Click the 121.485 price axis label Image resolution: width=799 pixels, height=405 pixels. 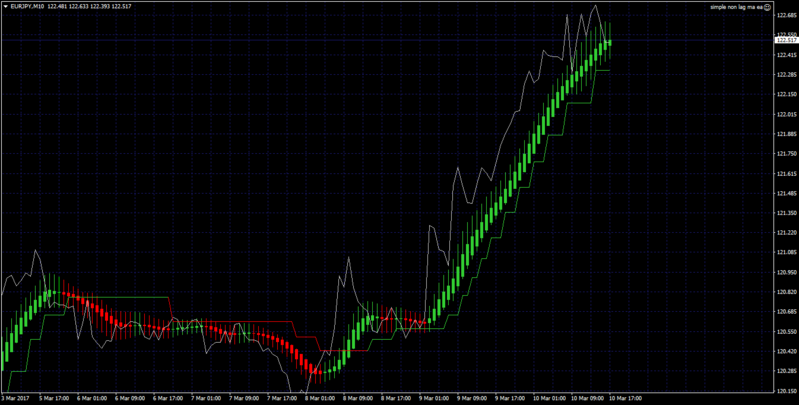[786, 194]
